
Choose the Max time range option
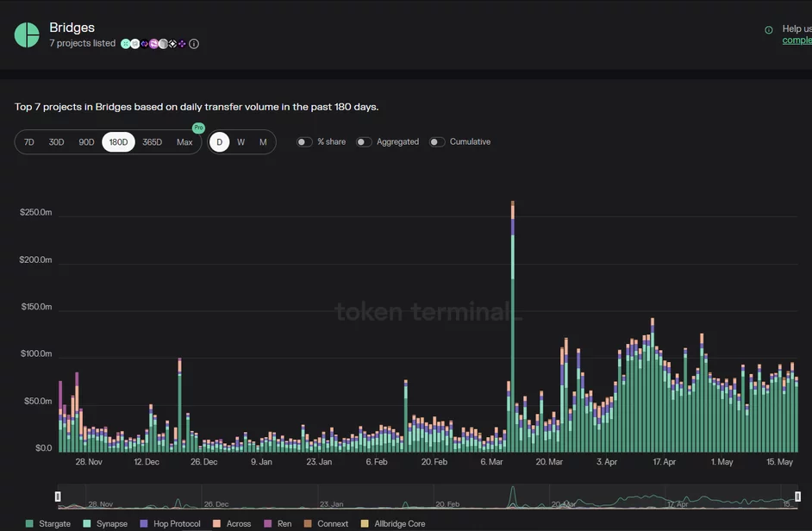[184, 142]
